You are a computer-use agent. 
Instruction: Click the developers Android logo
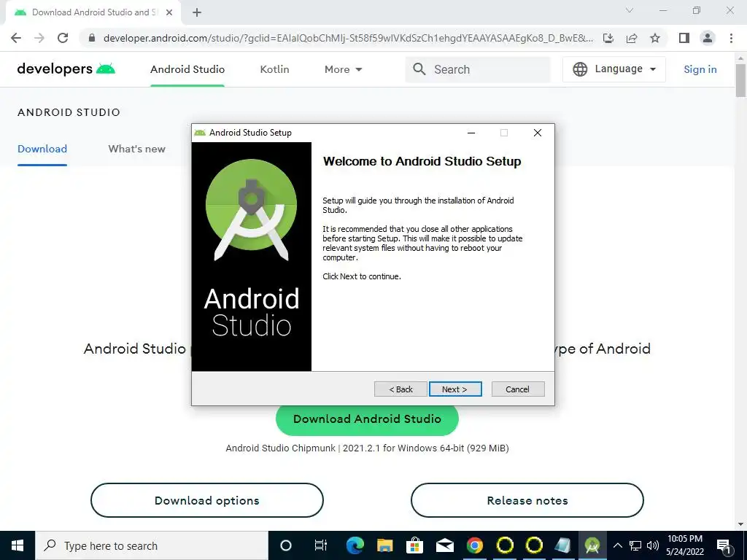tap(66, 69)
